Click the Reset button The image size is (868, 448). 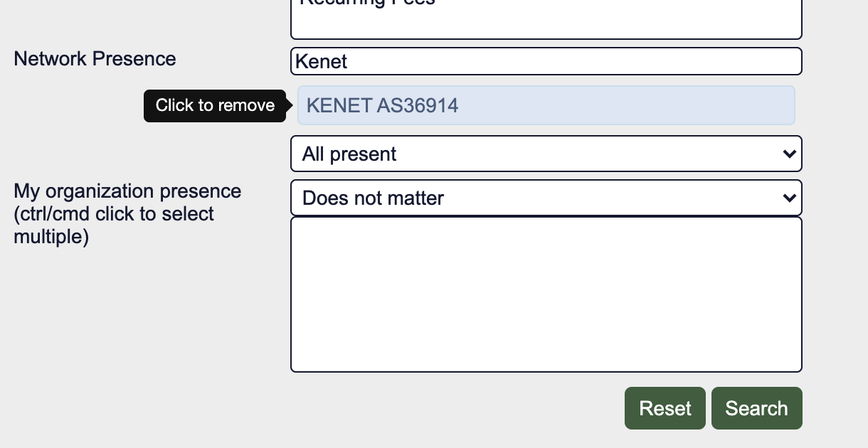click(x=665, y=408)
